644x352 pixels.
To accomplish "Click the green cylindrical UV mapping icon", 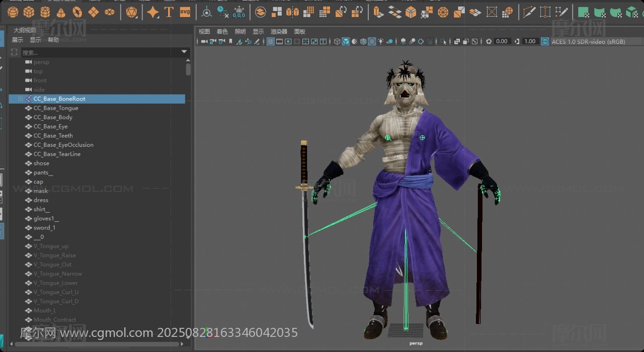I will pos(599,12).
